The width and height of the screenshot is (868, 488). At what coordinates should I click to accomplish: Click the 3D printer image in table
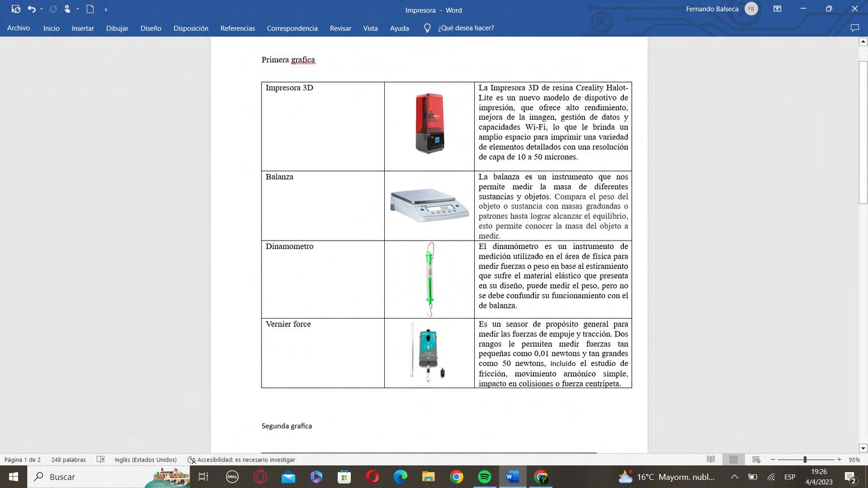[429, 123]
